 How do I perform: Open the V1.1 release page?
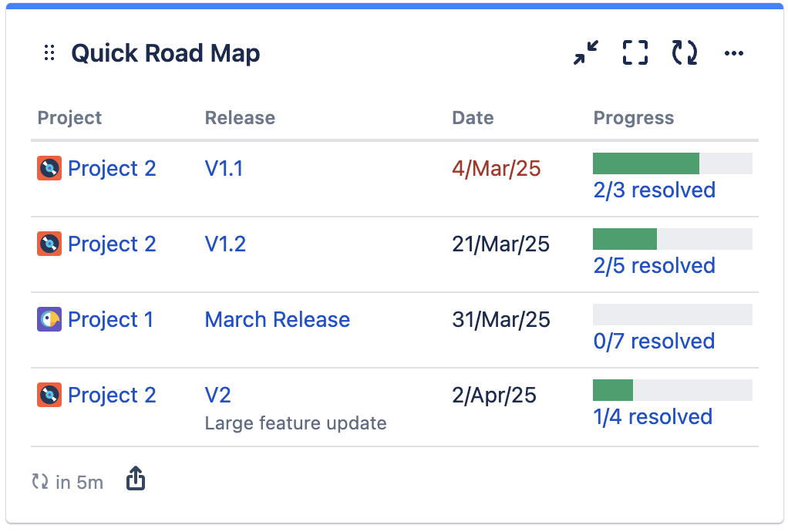[x=224, y=168]
